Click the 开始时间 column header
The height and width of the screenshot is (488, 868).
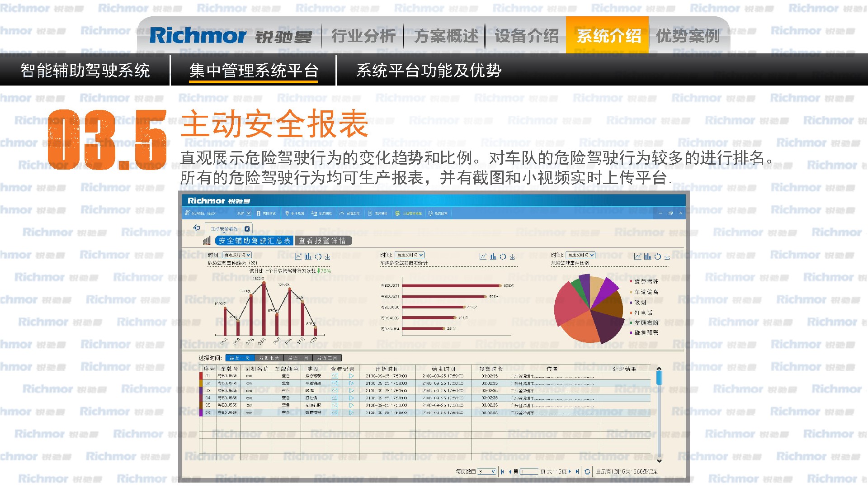[387, 369]
